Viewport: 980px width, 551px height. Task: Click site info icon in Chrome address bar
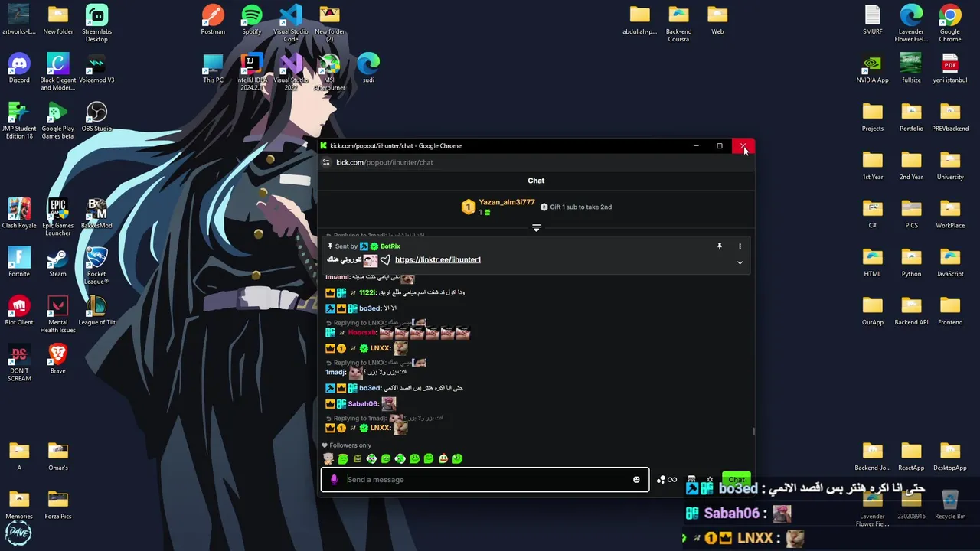(326, 162)
